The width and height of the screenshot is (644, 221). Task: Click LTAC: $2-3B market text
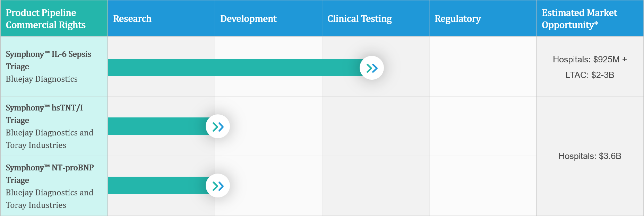click(590, 75)
